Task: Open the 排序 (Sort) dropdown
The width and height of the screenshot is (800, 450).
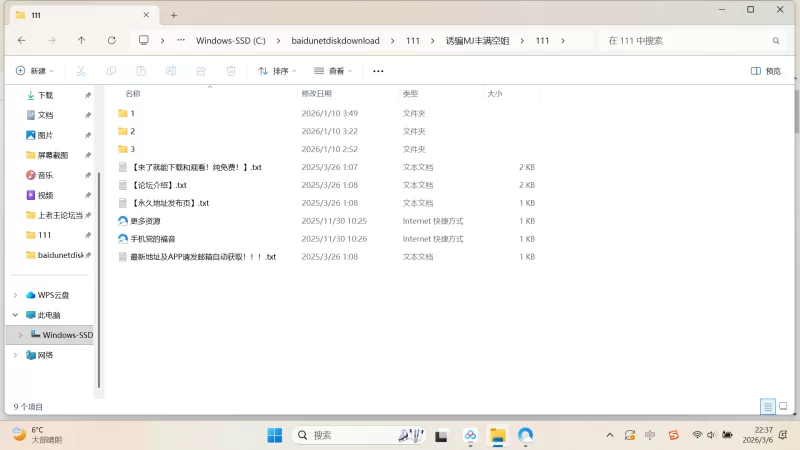Action: (277, 71)
